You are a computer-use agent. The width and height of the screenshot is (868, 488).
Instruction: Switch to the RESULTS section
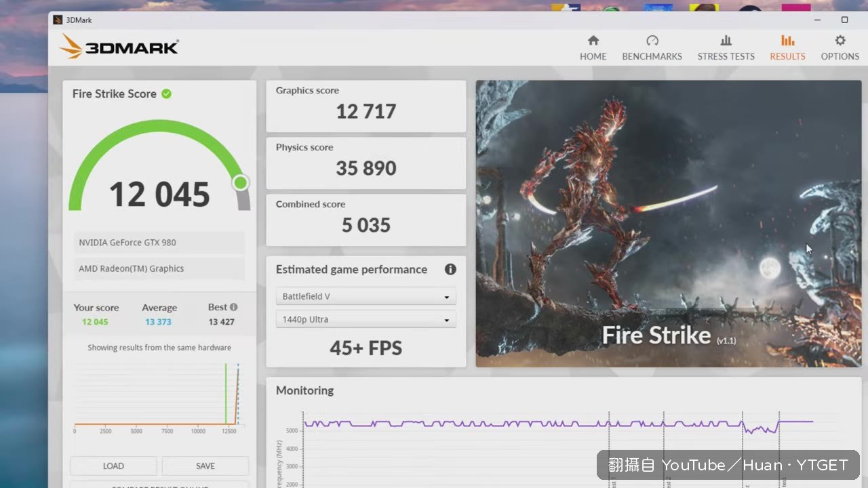coord(787,48)
